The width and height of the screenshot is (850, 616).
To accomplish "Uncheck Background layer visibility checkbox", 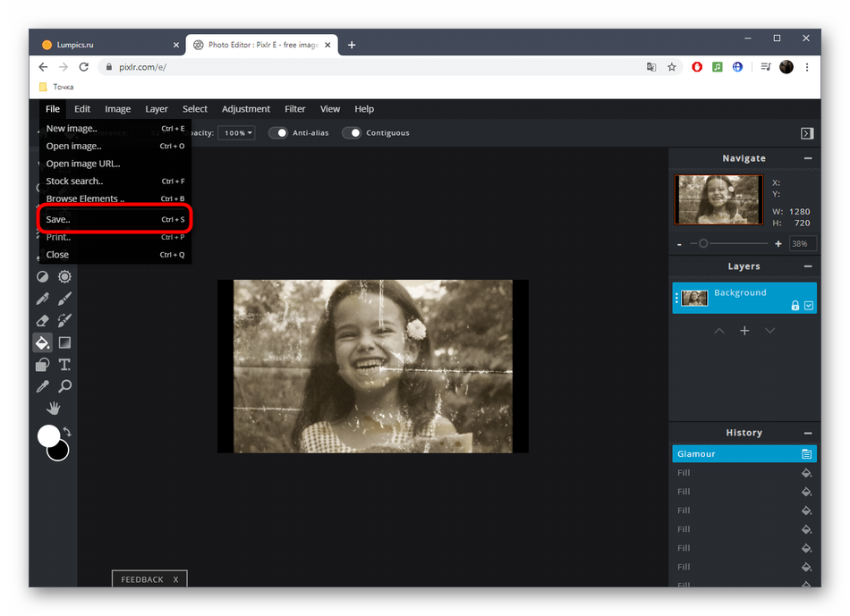I will (x=809, y=306).
